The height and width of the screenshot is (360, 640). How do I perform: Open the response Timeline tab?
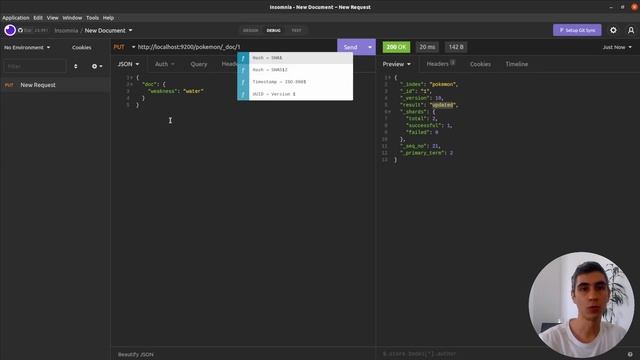click(516, 64)
